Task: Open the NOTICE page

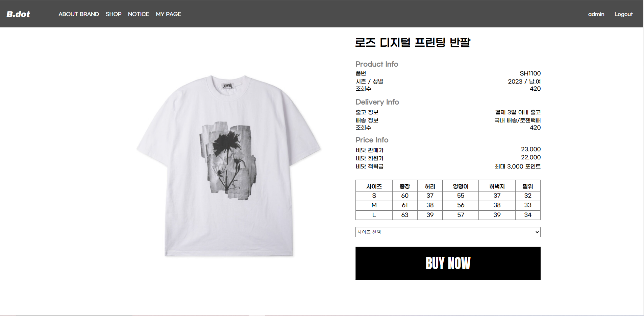Action: [139, 14]
